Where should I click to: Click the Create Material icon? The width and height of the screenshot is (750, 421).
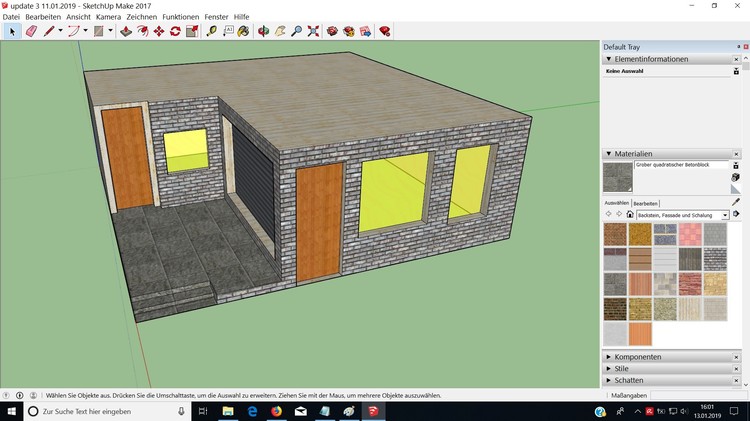(736, 177)
